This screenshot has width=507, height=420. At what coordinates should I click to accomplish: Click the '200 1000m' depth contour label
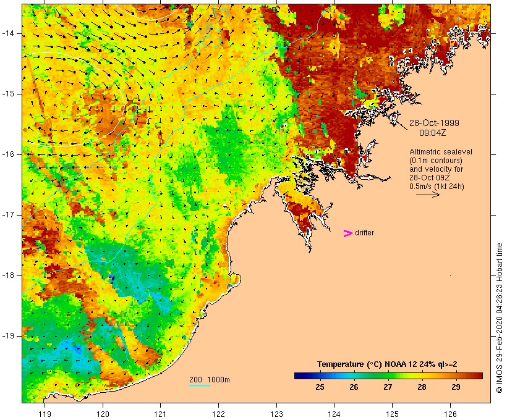click(x=210, y=380)
